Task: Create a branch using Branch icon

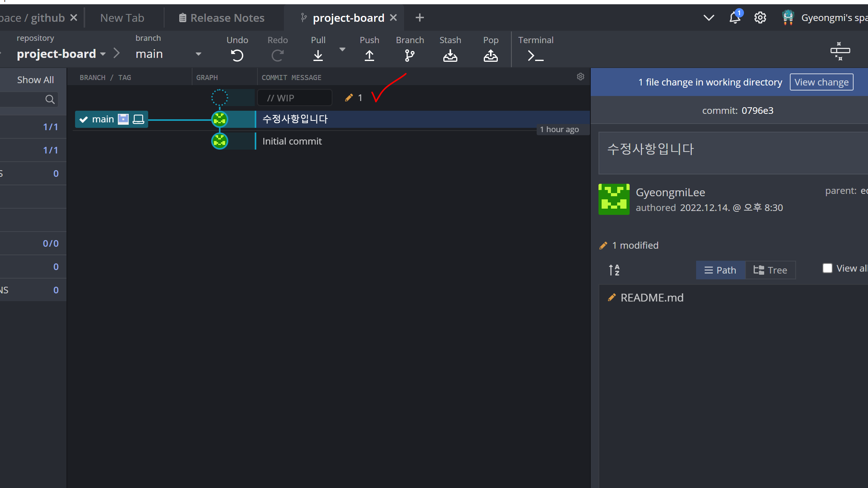Action: coord(409,56)
